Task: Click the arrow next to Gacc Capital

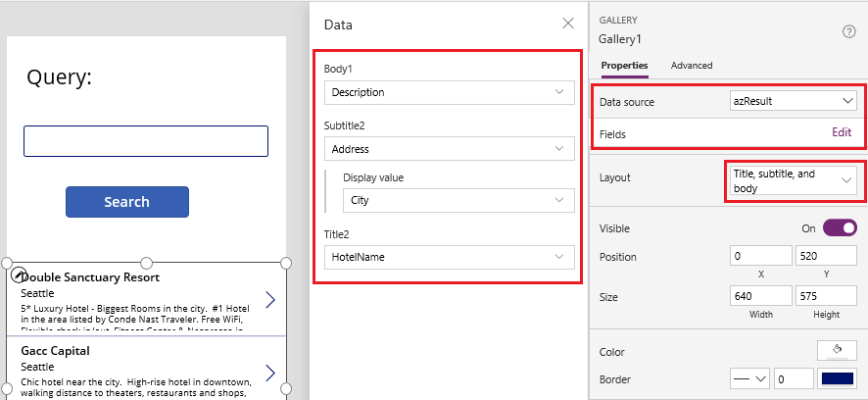Action: 270,372
